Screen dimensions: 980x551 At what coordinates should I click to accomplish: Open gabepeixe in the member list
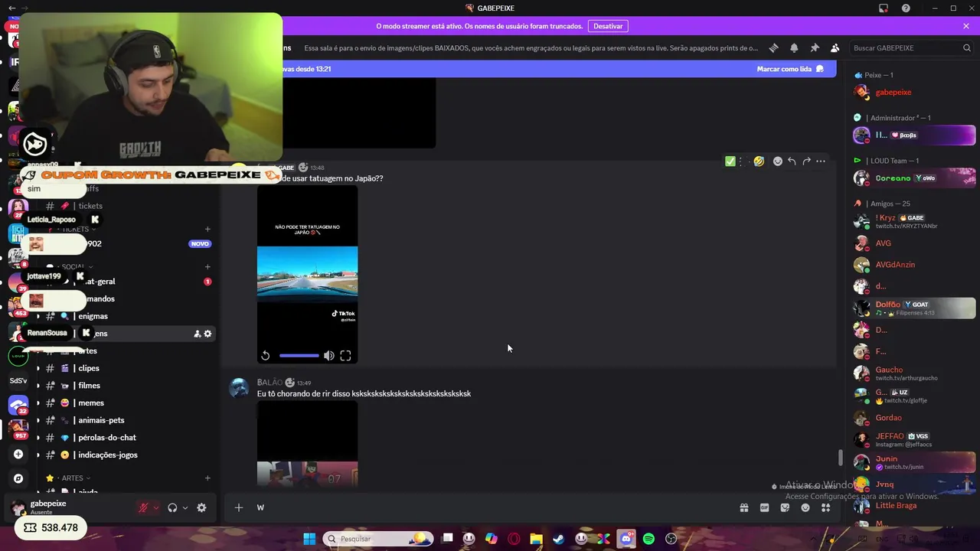pyautogui.click(x=913, y=93)
